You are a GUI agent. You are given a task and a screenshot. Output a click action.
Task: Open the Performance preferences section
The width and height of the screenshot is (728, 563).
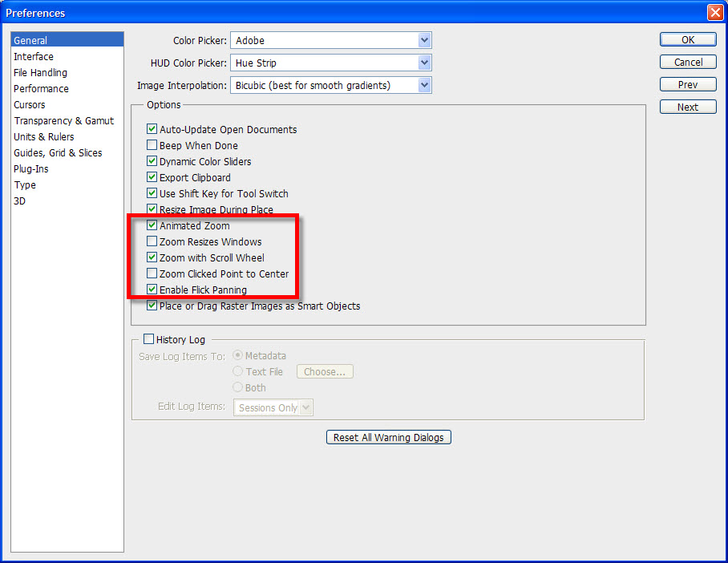pos(42,89)
